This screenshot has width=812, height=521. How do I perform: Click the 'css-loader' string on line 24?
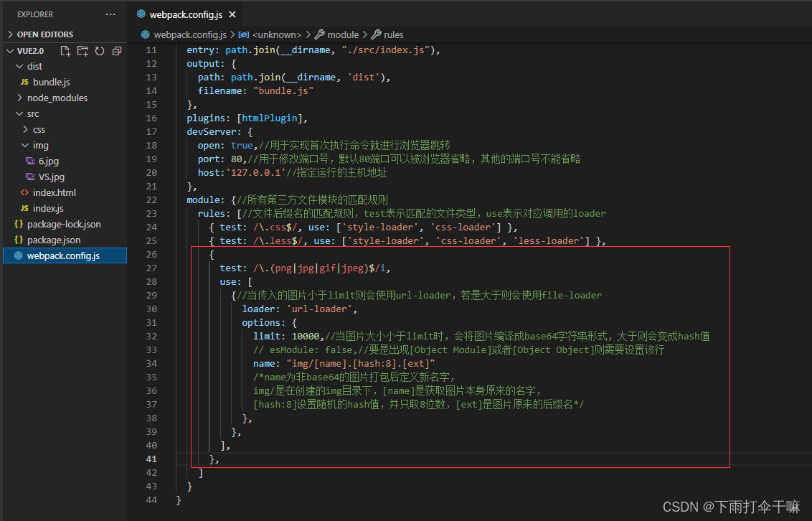[463, 227]
